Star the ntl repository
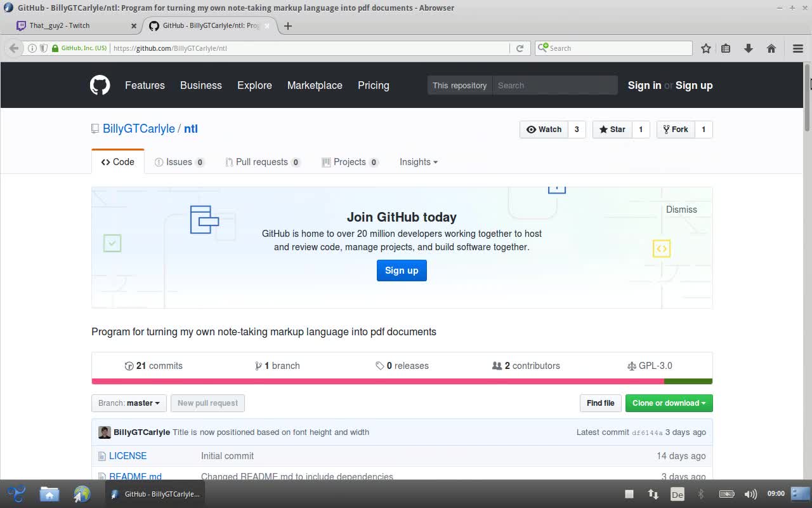Screen dimensions: 812x508 [x=612, y=130]
